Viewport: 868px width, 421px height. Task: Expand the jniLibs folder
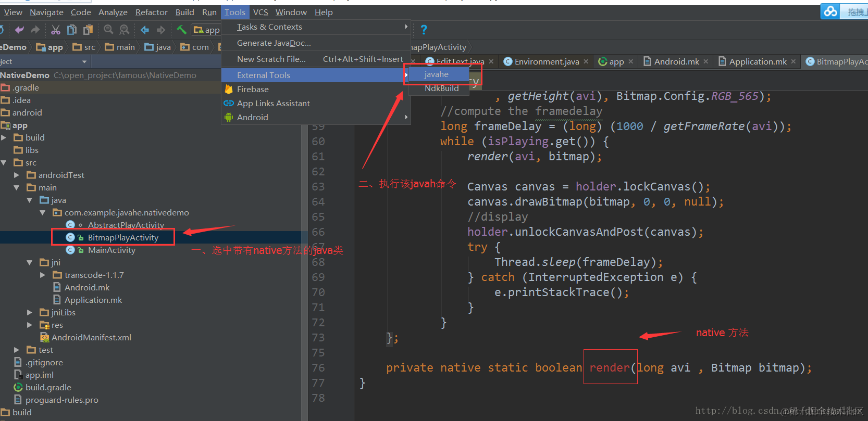pyautogui.click(x=30, y=312)
